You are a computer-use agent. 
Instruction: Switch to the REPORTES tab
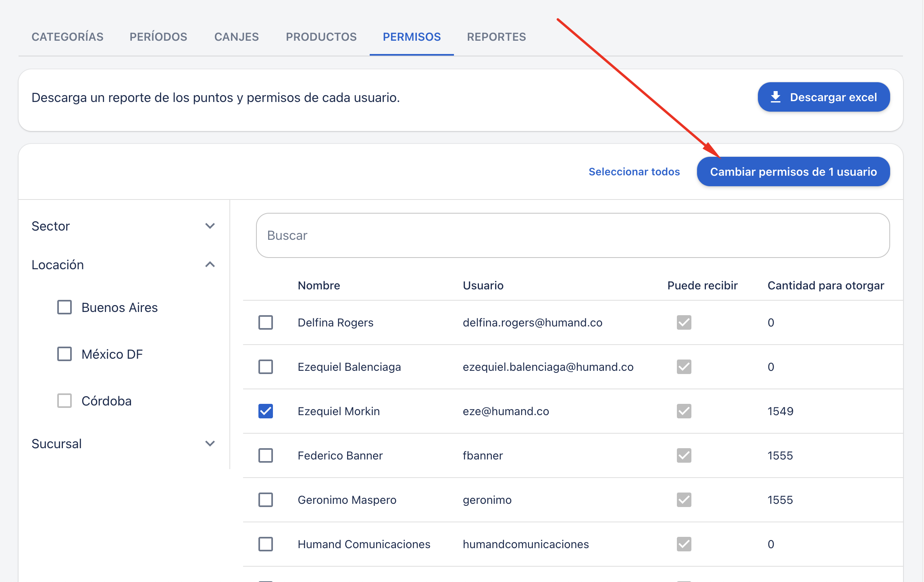click(496, 37)
